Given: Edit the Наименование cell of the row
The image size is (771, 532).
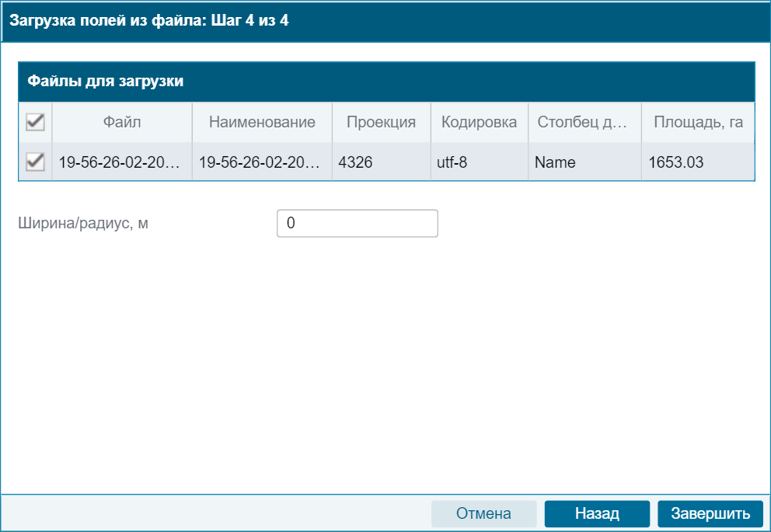Looking at the screenshot, I should pos(262,162).
